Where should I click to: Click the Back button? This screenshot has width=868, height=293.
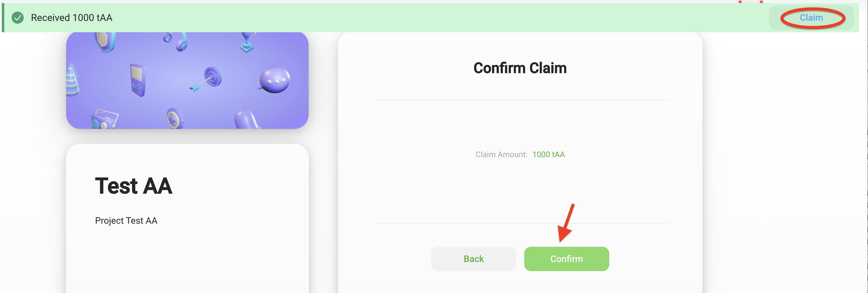pyautogui.click(x=473, y=259)
